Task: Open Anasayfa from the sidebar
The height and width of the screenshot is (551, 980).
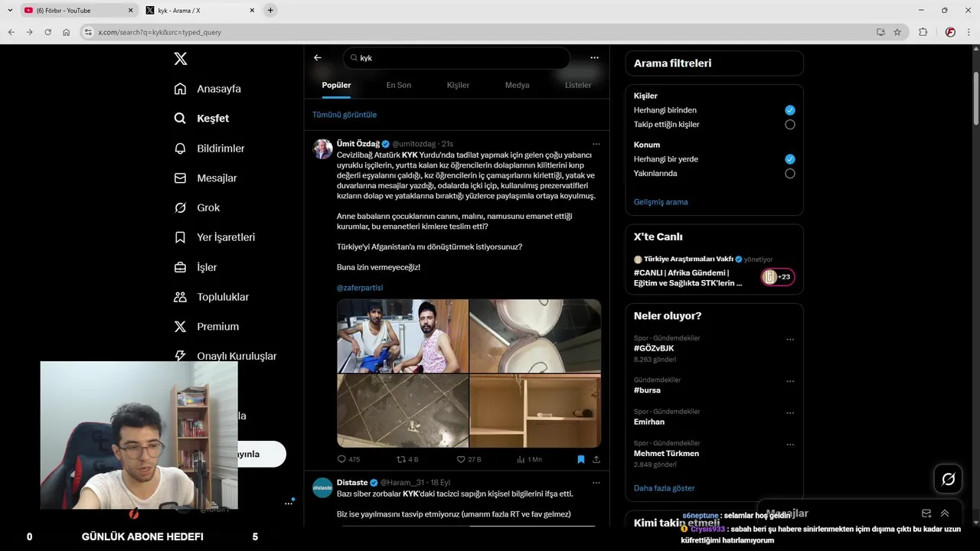Action: point(207,89)
